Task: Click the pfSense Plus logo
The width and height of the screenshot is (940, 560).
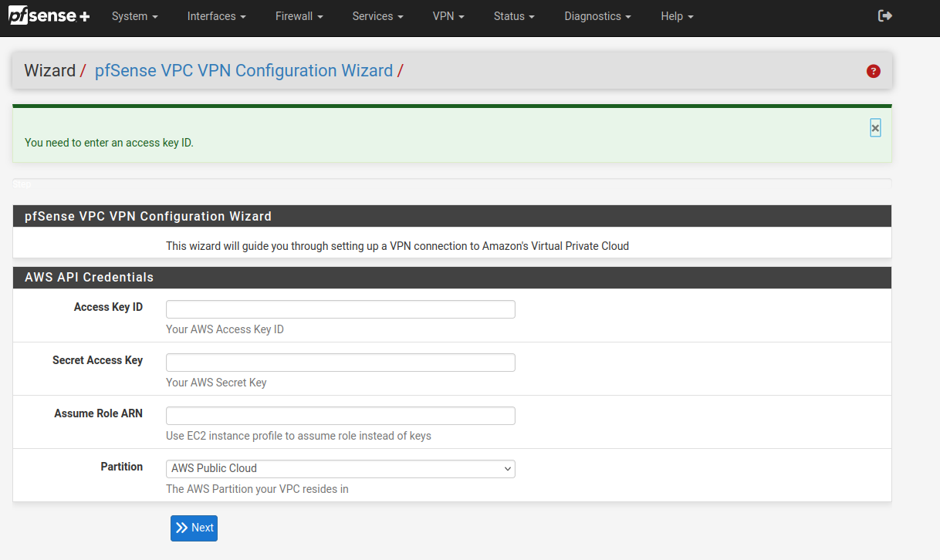Action: [x=49, y=15]
